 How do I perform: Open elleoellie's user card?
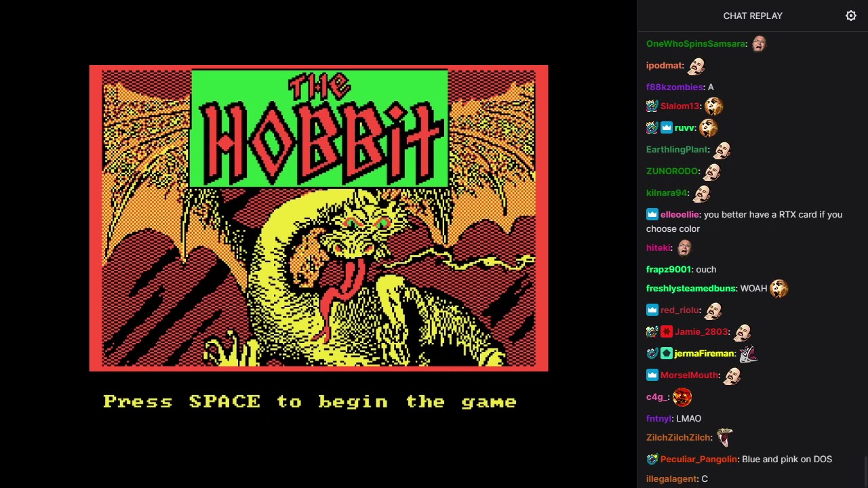tap(679, 214)
